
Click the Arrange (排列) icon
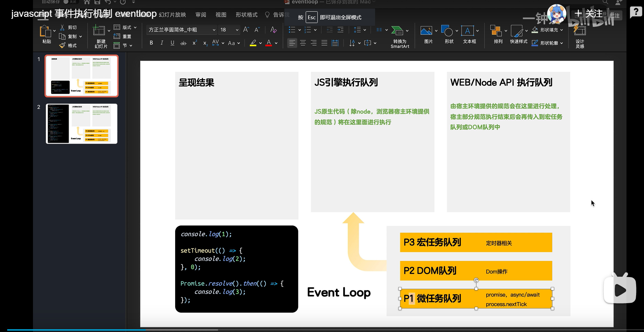[x=496, y=31]
